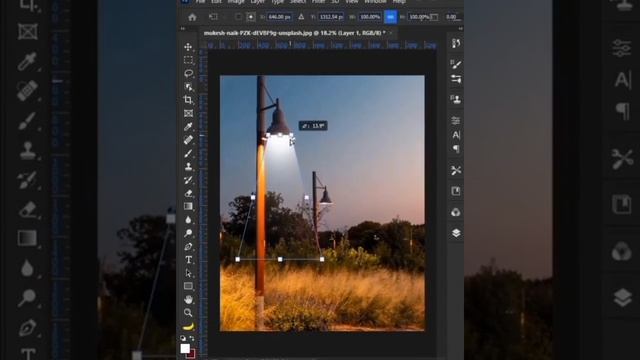The image size is (640, 360).
Task: Close the unsplash.jpg document tab
Action: (391, 33)
